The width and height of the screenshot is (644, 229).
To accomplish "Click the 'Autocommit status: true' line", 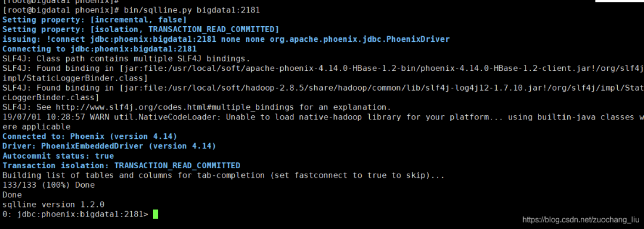I will [58, 156].
